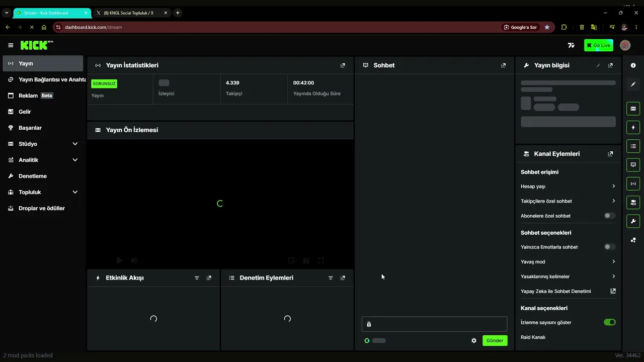Open Reklam Beta in sidebar
Viewport: 644px width, 362px height.
[43, 96]
